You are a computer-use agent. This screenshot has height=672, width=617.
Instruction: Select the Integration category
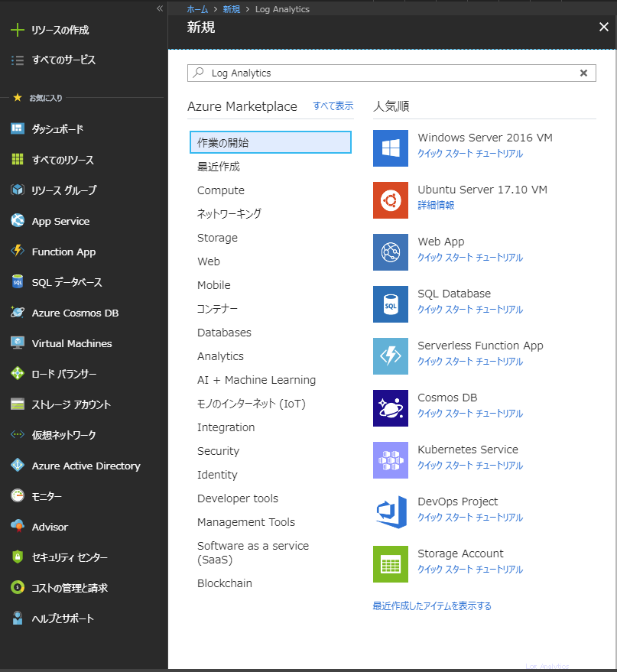[226, 427]
